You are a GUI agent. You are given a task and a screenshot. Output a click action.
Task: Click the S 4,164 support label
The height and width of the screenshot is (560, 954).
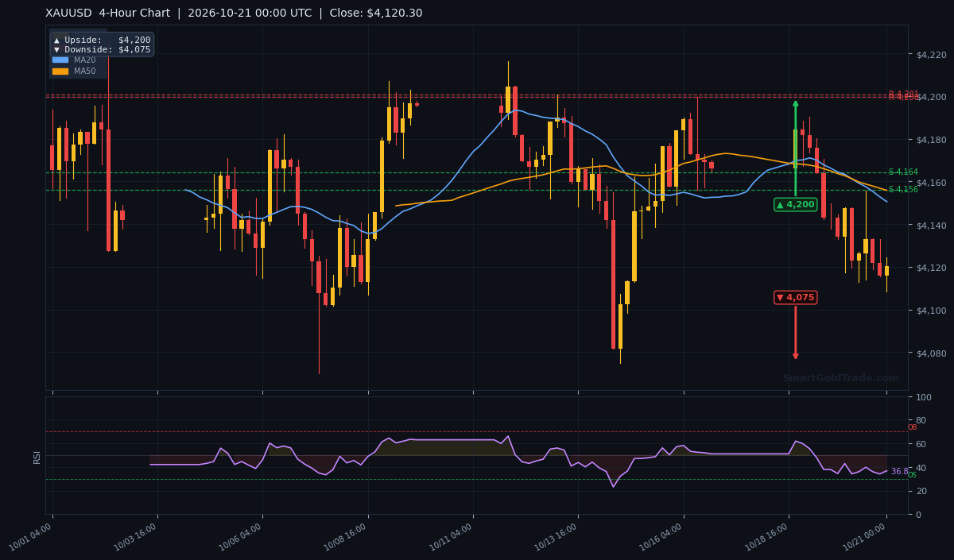pos(903,172)
